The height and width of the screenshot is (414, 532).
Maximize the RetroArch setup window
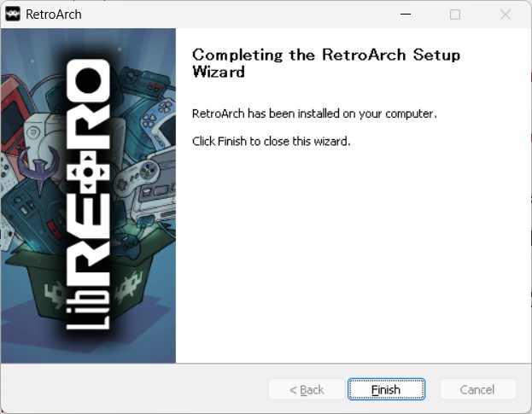[x=455, y=15]
